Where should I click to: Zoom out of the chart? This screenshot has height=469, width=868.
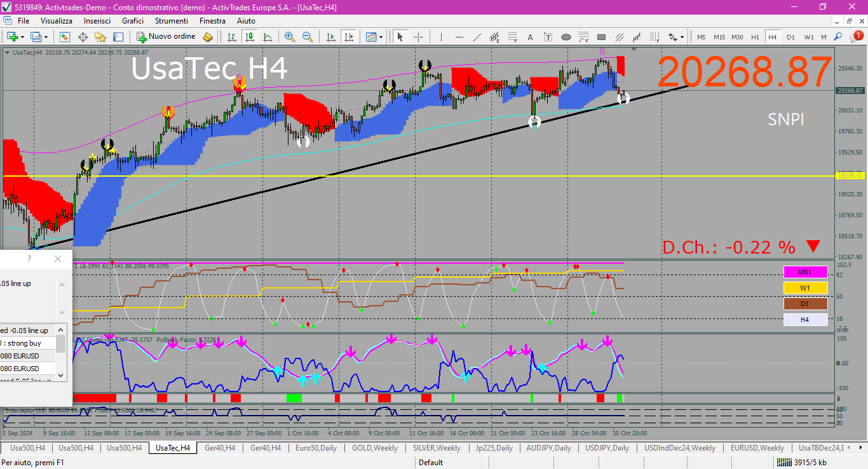[308, 37]
